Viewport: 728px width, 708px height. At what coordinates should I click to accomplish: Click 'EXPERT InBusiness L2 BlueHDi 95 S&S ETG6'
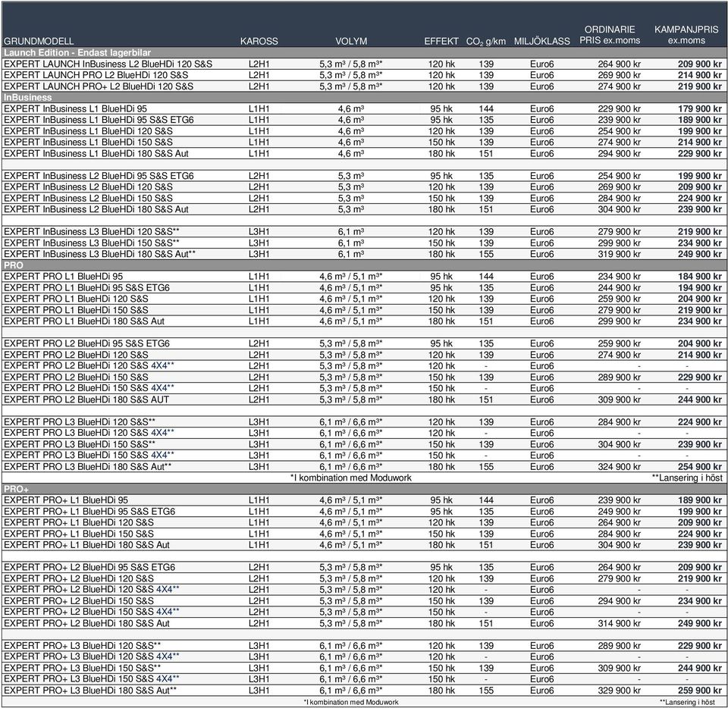pyautogui.click(x=99, y=176)
